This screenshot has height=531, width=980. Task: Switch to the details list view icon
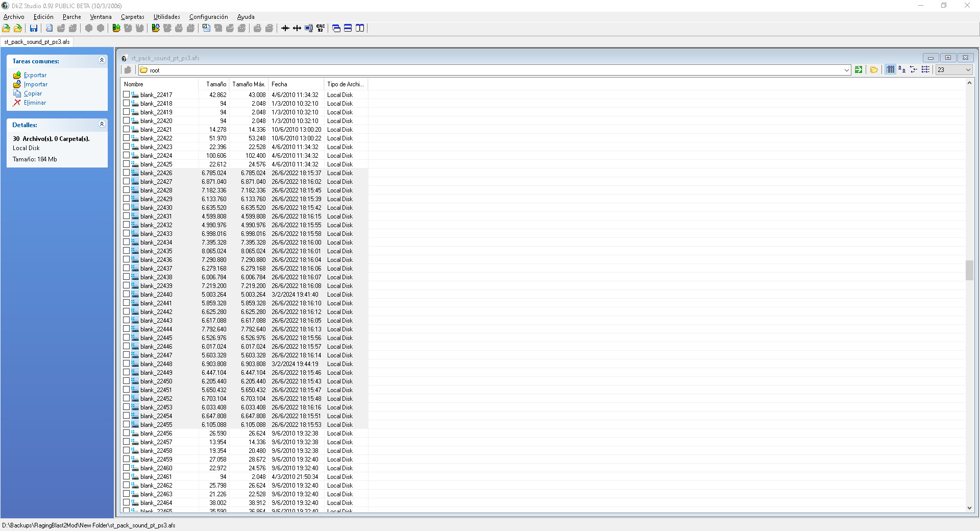tap(891, 70)
